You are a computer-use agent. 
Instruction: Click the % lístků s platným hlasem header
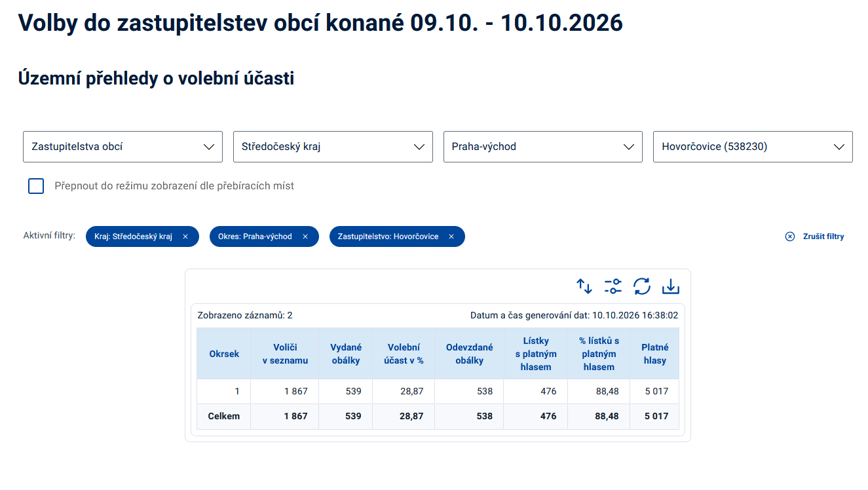click(599, 354)
